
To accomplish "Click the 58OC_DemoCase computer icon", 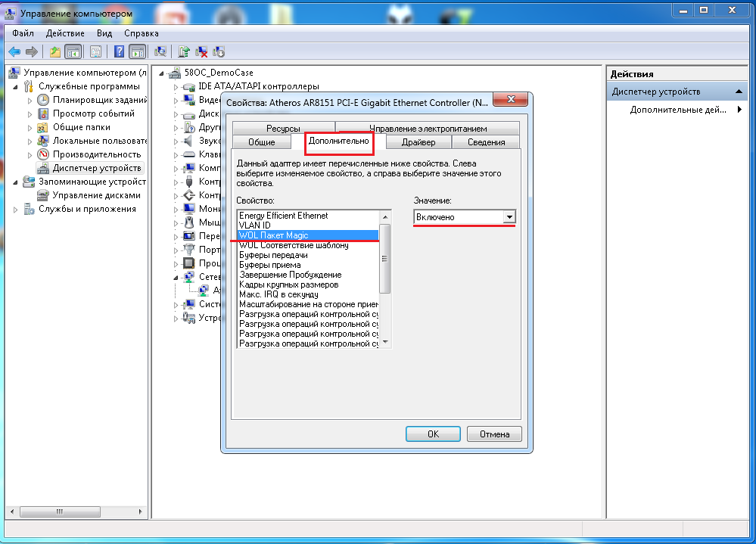I will point(175,73).
